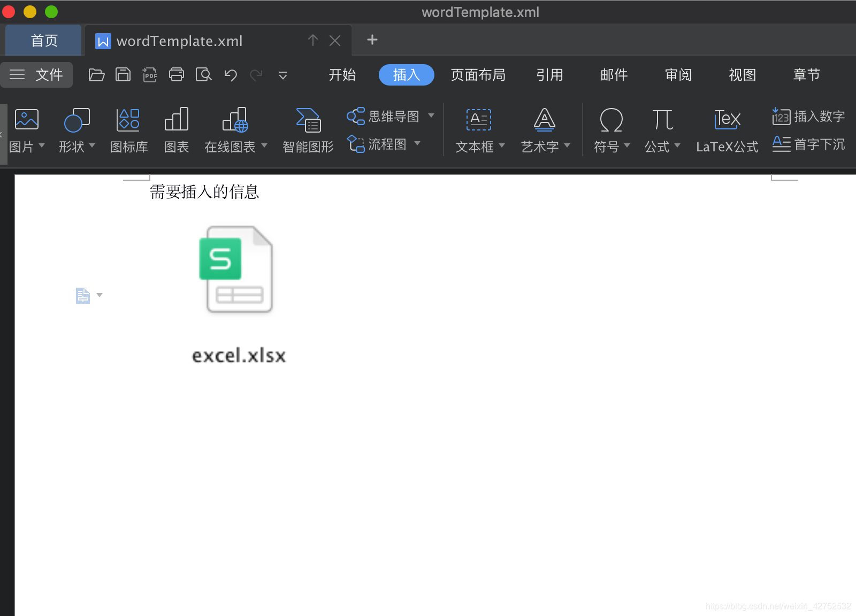Click the excel.xlsx file name label
856x616 pixels.
(x=239, y=356)
